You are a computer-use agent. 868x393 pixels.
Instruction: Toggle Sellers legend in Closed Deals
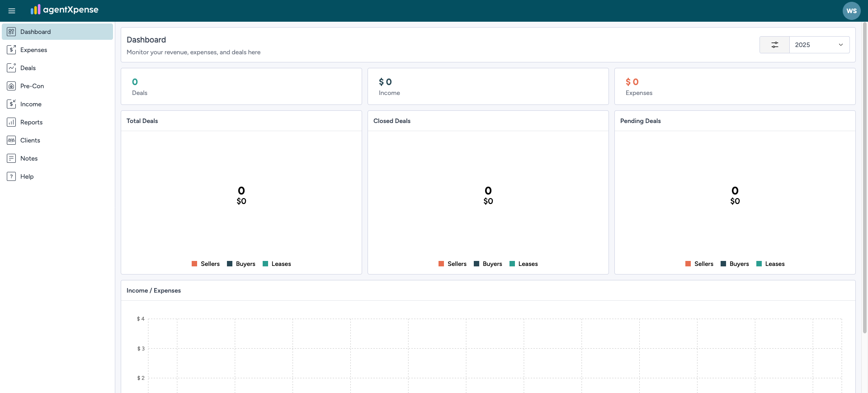coord(453,264)
